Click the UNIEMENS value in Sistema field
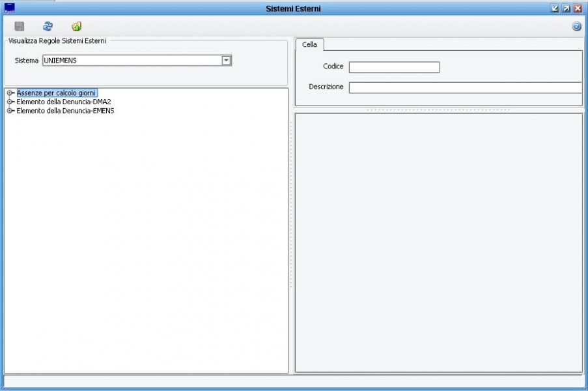Image resolution: width=588 pixels, height=391 pixels. coord(61,61)
